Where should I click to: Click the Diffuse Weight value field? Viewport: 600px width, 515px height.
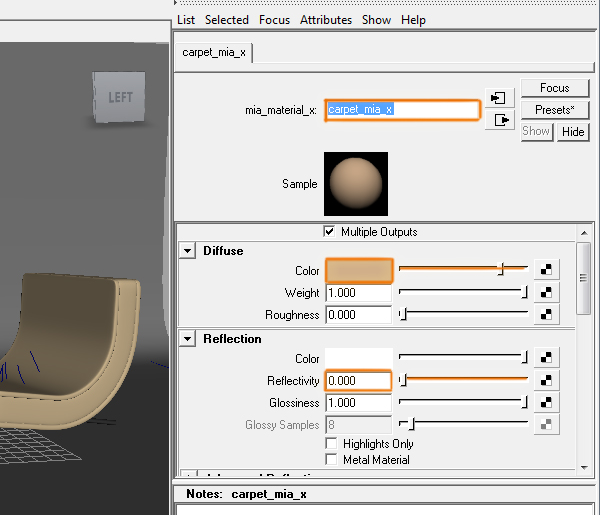(x=359, y=293)
